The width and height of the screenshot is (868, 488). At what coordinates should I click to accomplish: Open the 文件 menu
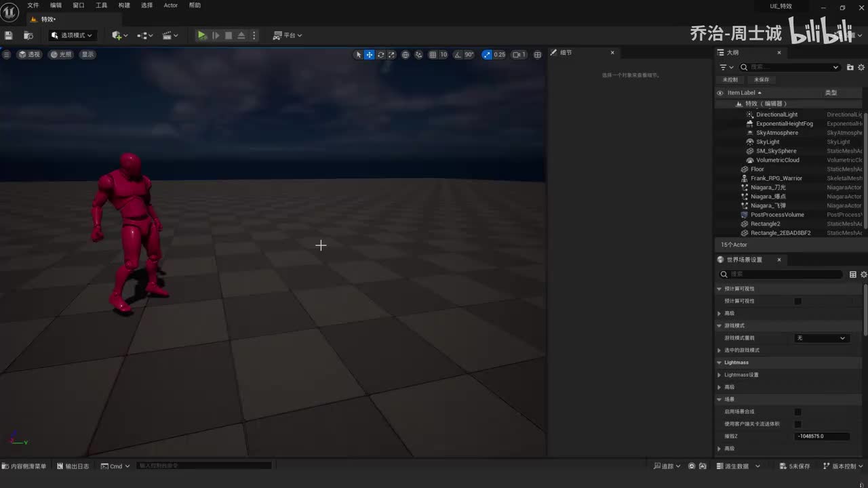coord(33,5)
